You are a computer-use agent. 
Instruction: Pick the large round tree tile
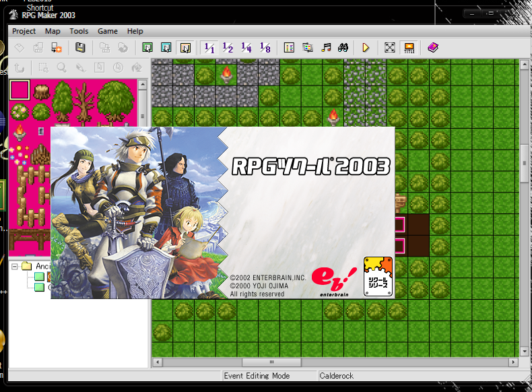[x=115, y=101]
